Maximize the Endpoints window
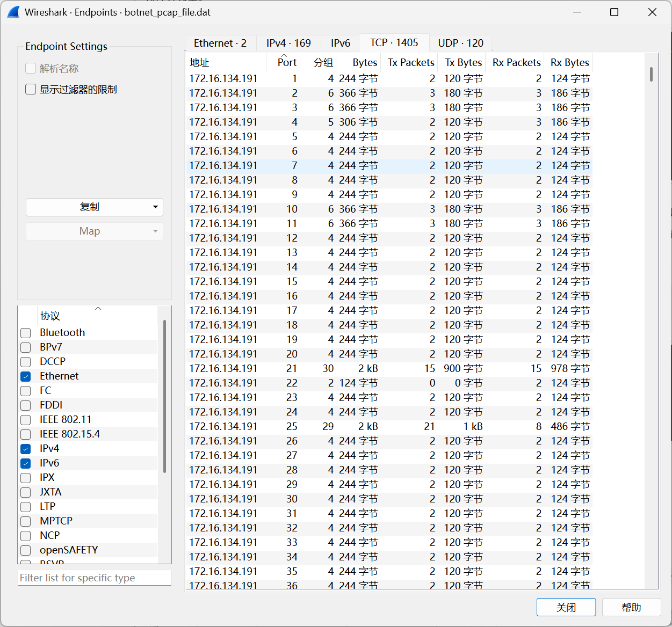This screenshot has height=627, width=672. click(x=615, y=12)
